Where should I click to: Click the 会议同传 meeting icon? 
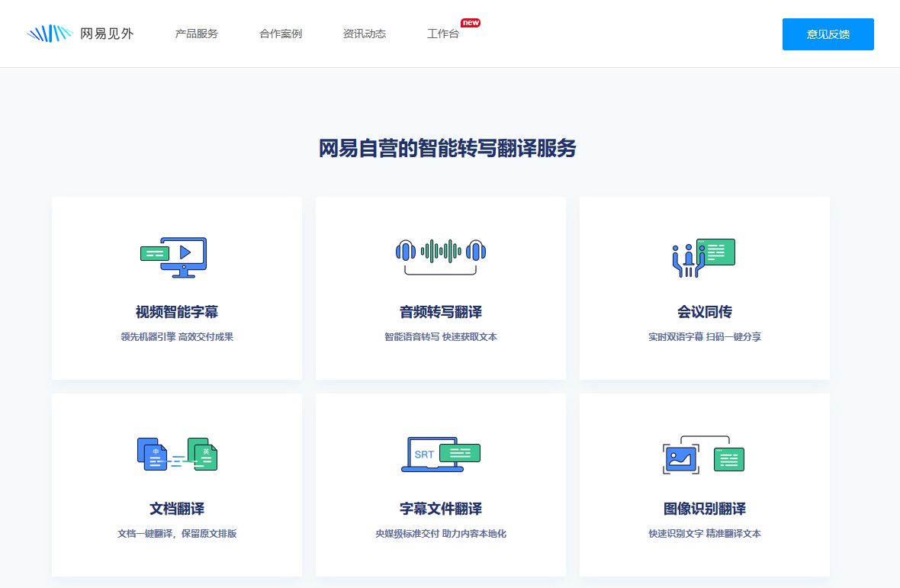pyautogui.click(x=704, y=258)
